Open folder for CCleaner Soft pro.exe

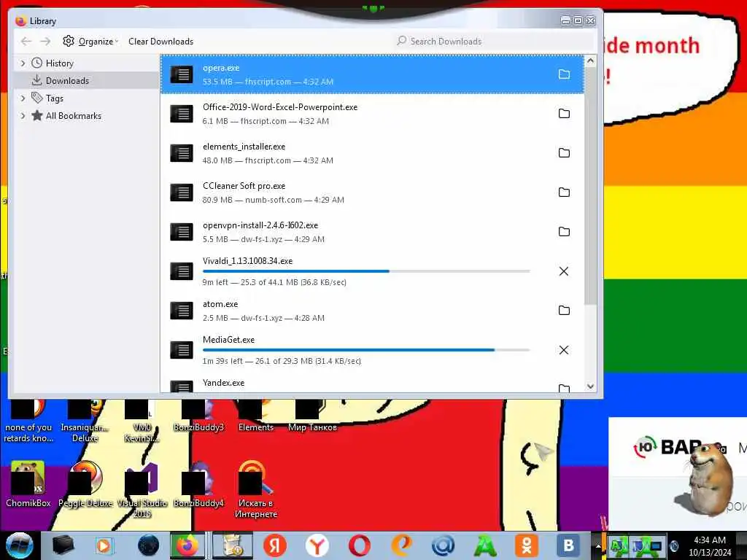(564, 192)
